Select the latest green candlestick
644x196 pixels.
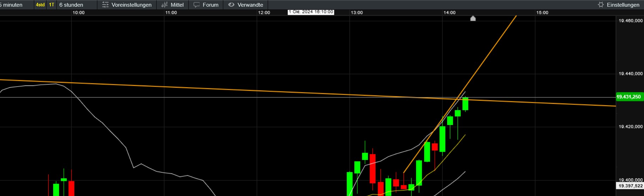click(x=466, y=104)
